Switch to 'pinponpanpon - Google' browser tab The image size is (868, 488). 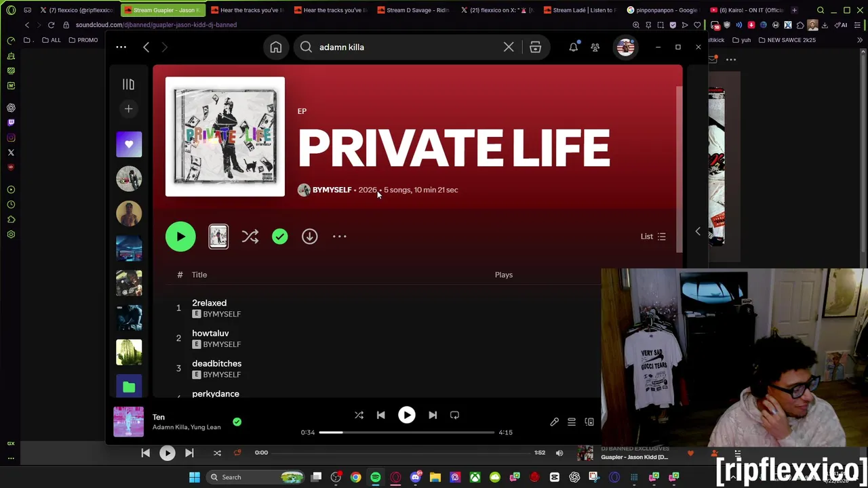click(x=662, y=10)
